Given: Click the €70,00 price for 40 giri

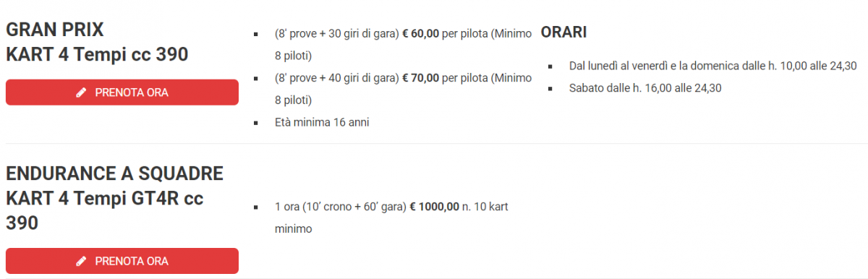Looking at the screenshot, I should 420,78.
